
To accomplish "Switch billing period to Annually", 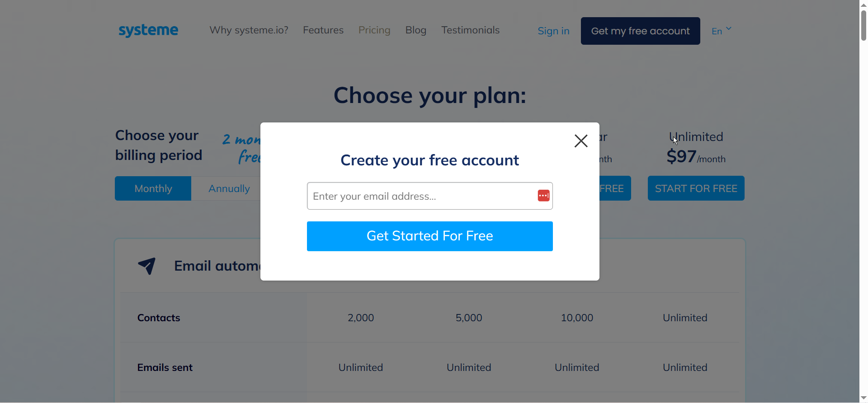I will (229, 188).
